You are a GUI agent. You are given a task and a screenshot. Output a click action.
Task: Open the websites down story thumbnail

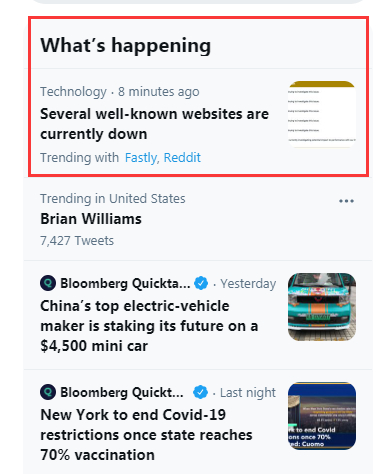[x=322, y=114]
